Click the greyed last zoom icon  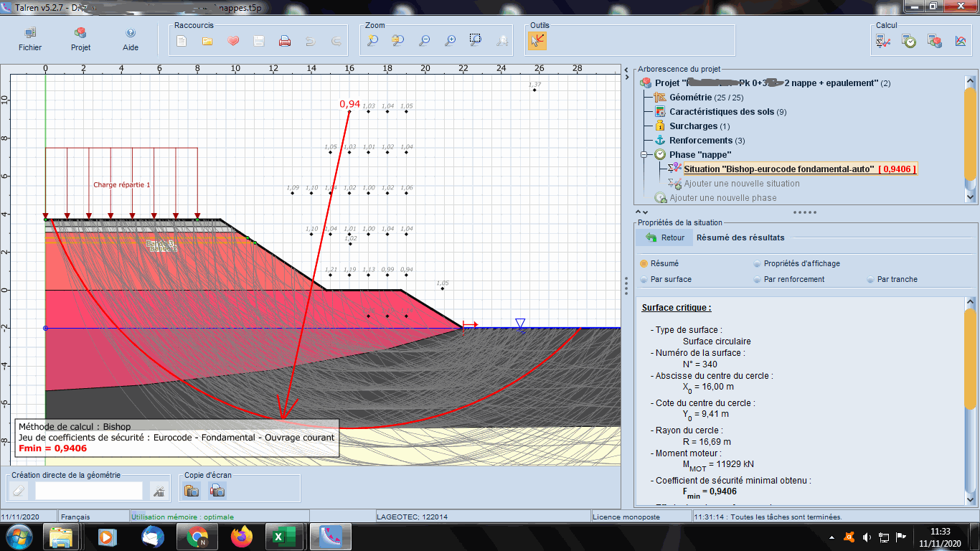[502, 41]
